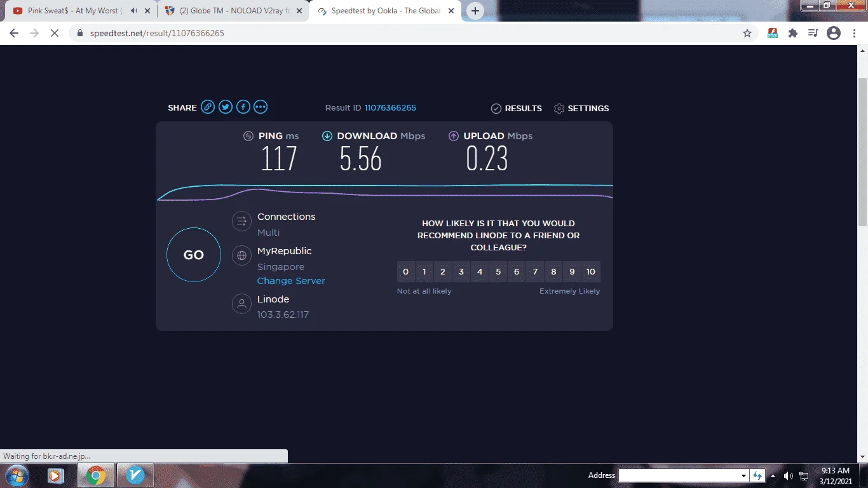Rate recommendation score 10
868x488 pixels.
[x=591, y=272]
